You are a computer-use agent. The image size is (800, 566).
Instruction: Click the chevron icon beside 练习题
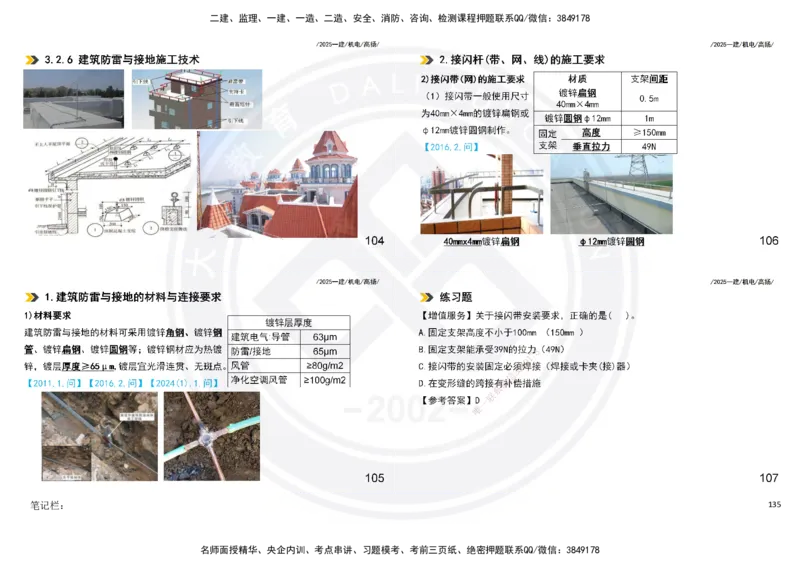(x=426, y=297)
